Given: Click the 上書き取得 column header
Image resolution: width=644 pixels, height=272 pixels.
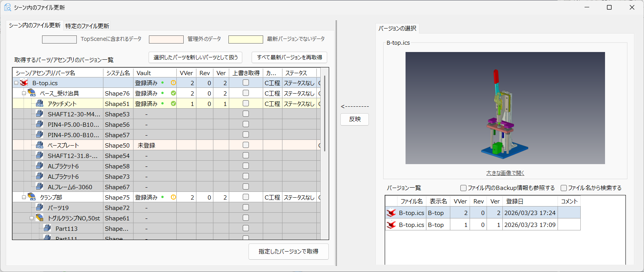Looking at the screenshot, I should pyautogui.click(x=246, y=73).
